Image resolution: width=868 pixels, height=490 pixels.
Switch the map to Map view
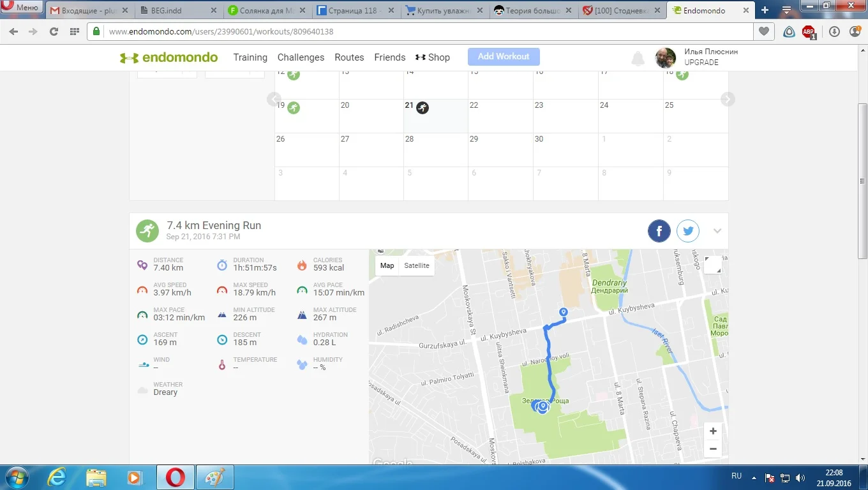tap(387, 265)
